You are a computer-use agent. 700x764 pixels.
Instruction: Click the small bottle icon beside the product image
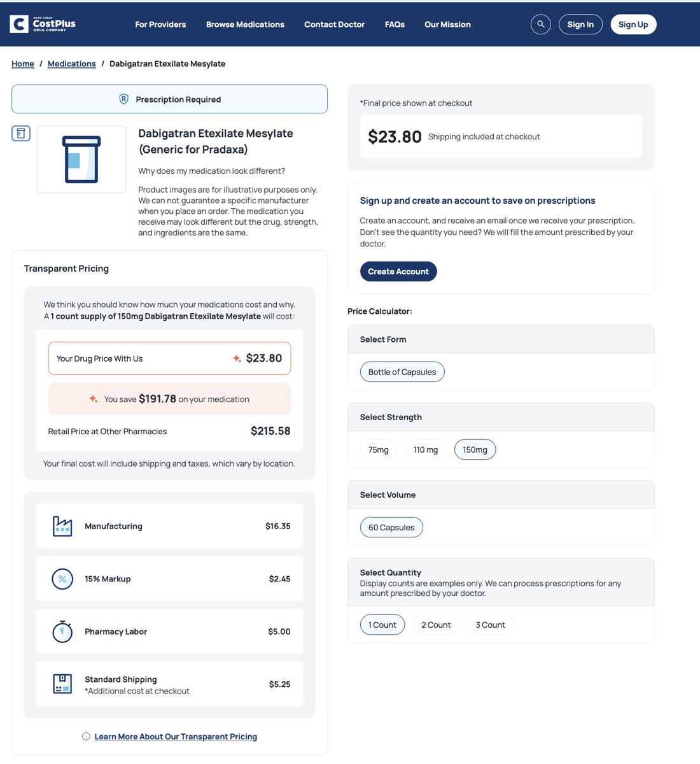[x=21, y=133]
